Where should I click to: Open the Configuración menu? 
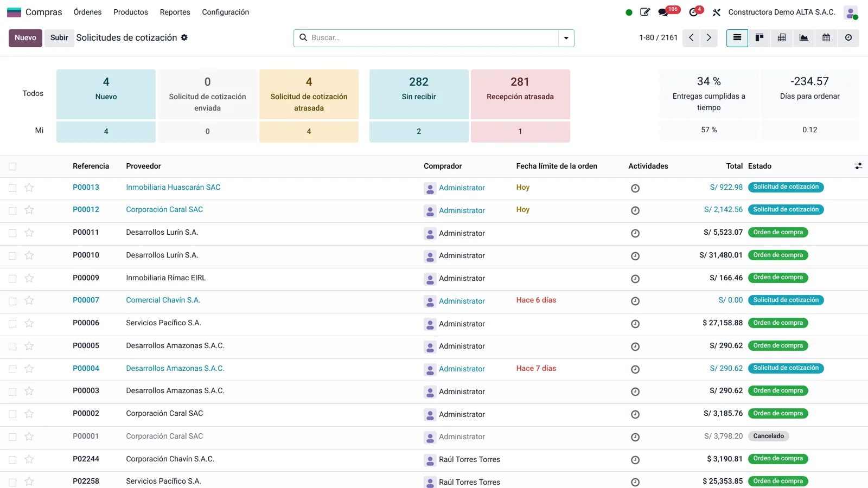[226, 12]
